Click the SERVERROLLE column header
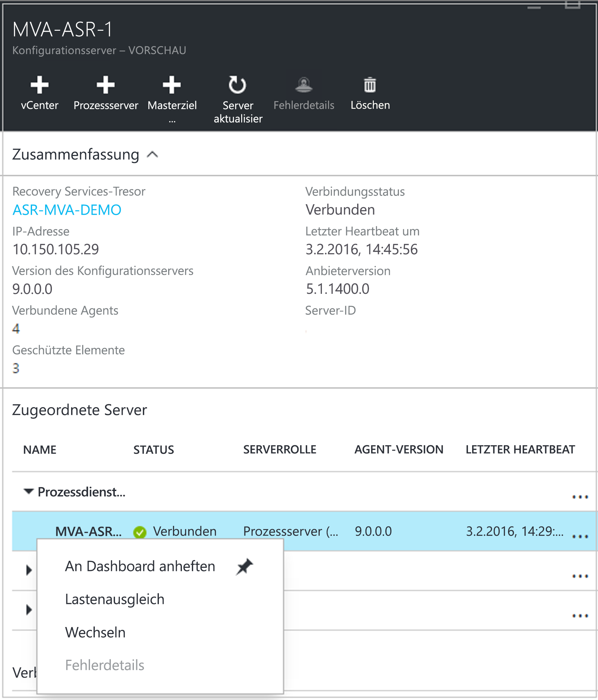Viewport: 598px width, 700px height. [x=280, y=450]
